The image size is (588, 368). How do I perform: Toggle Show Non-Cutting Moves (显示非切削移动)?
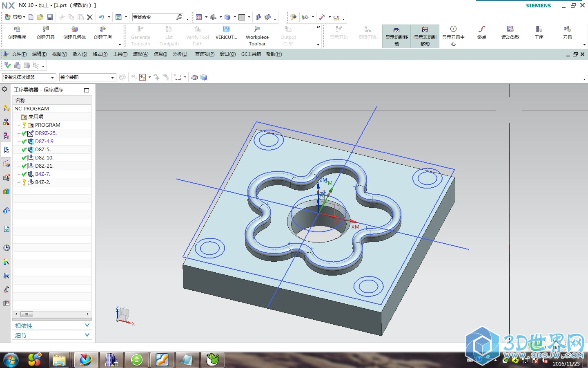(425, 36)
